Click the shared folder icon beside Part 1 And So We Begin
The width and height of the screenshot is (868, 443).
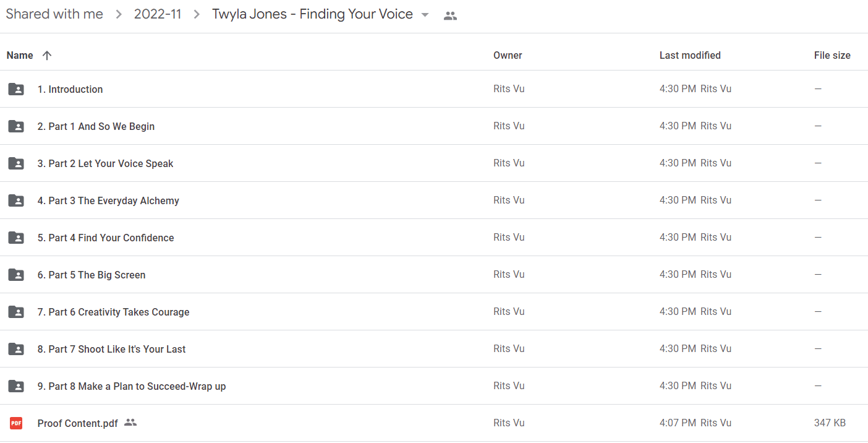pos(16,126)
